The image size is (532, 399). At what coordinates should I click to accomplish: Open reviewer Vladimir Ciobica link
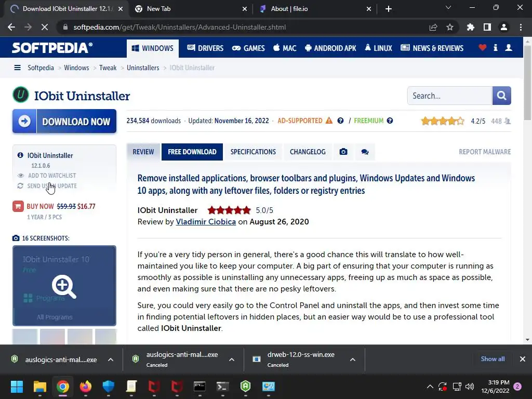(206, 221)
